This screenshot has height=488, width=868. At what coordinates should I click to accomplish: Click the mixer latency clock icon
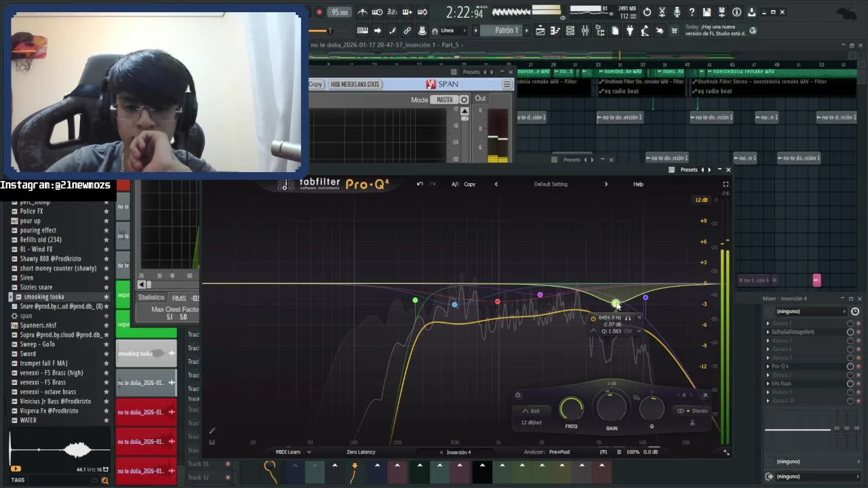click(855, 311)
